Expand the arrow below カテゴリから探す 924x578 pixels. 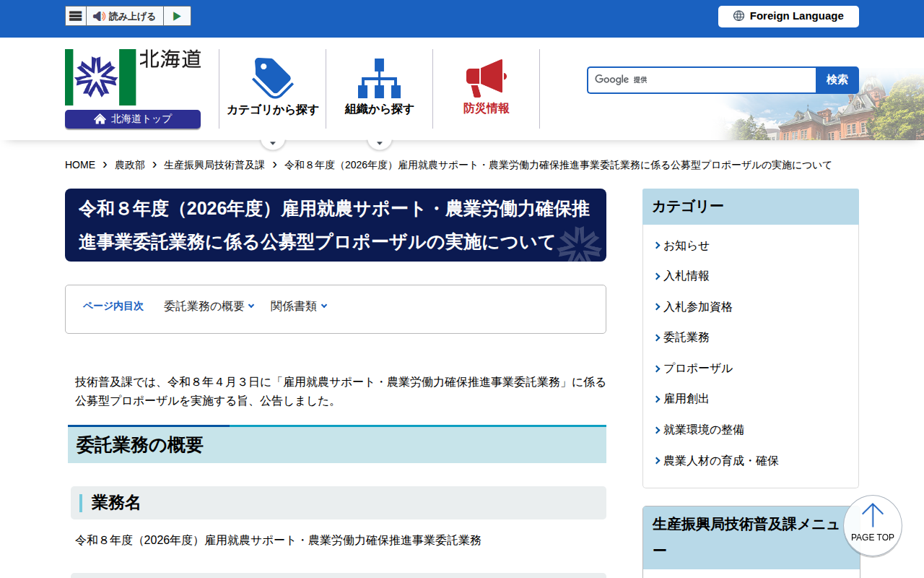click(x=273, y=142)
